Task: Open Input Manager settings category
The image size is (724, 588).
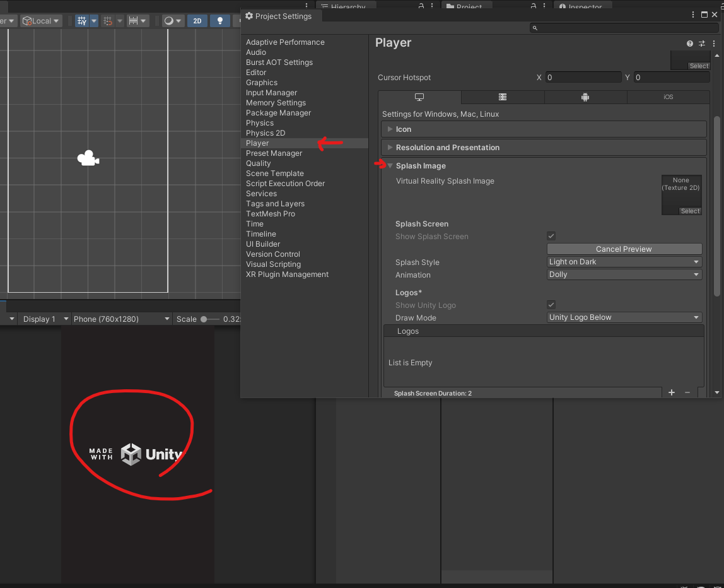Action: click(271, 93)
